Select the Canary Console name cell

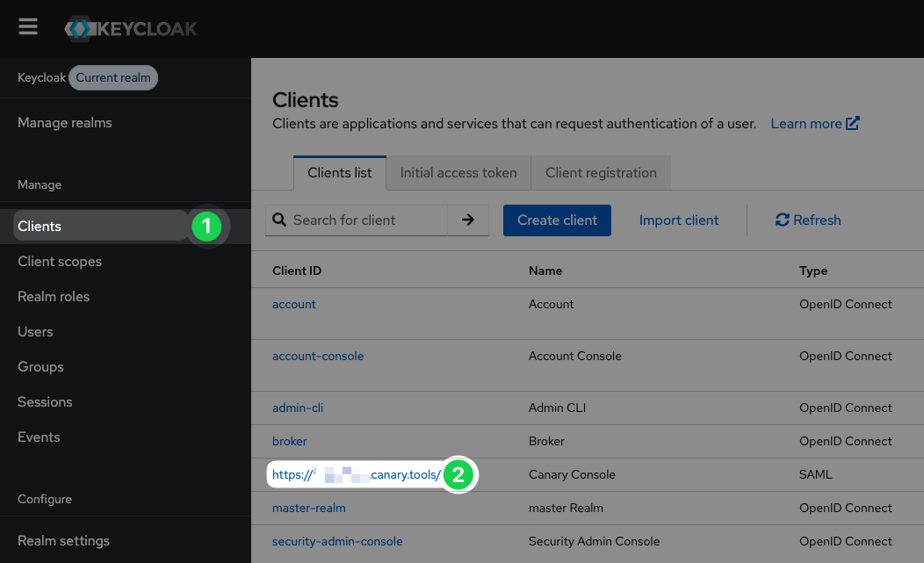(572, 474)
